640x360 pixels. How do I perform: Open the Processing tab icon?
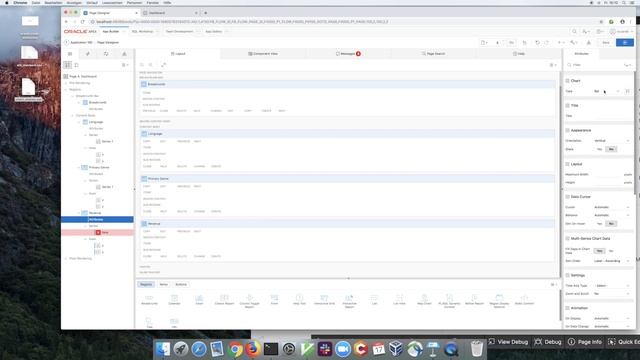click(x=106, y=54)
